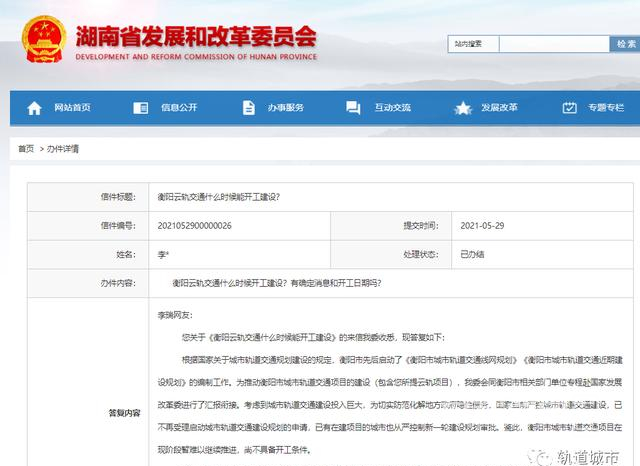The height and width of the screenshot is (466, 640).
Task: Click the home icon beside 网站首页
Action: pos(35,108)
